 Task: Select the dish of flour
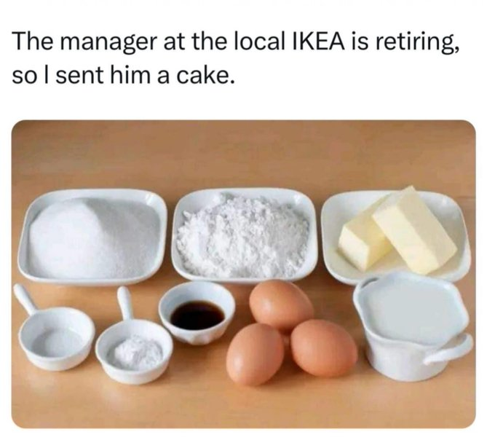(x=245, y=235)
